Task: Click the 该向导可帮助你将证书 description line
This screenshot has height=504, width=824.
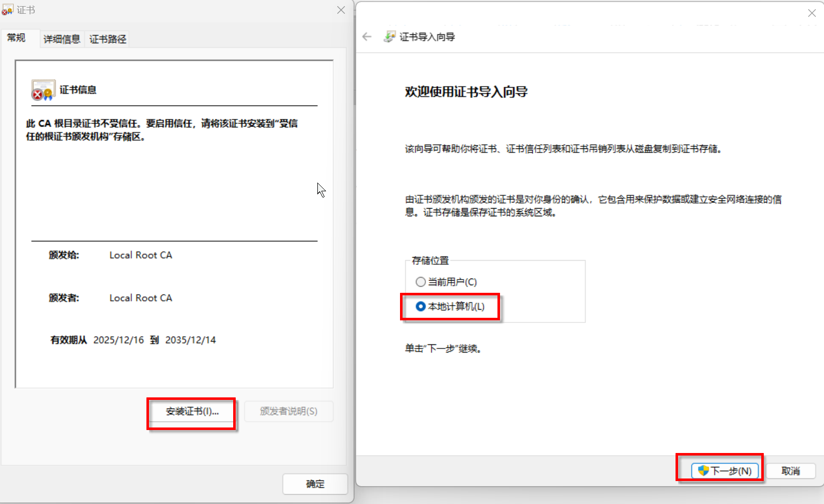Action: click(x=563, y=149)
